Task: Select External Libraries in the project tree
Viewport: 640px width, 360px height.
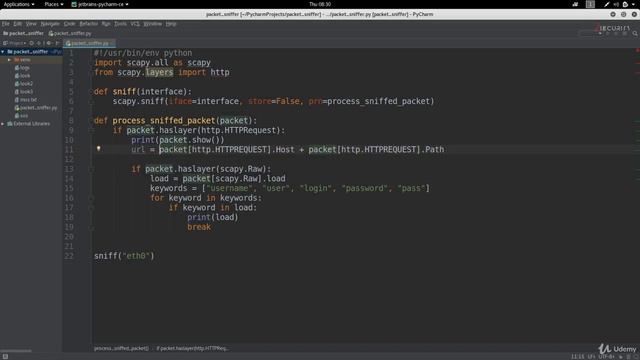Action: (x=29, y=124)
